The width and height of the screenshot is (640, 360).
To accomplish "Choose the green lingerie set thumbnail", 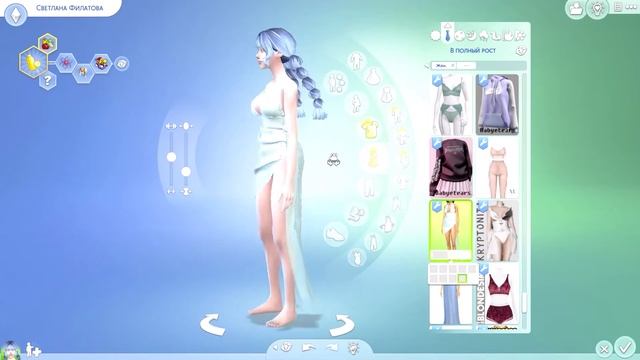I will click(x=451, y=104).
